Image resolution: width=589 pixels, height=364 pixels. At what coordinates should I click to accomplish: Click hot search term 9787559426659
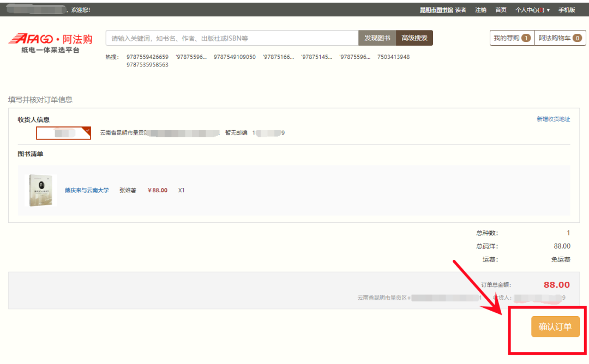[x=147, y=57]
